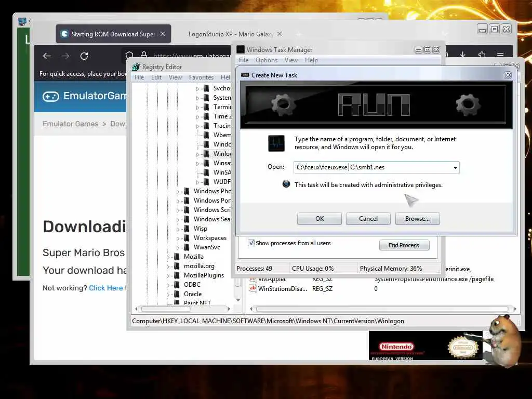532x399 pixels.
Task: Click the shield icon in address bar
Action: [x=129, y=55]
